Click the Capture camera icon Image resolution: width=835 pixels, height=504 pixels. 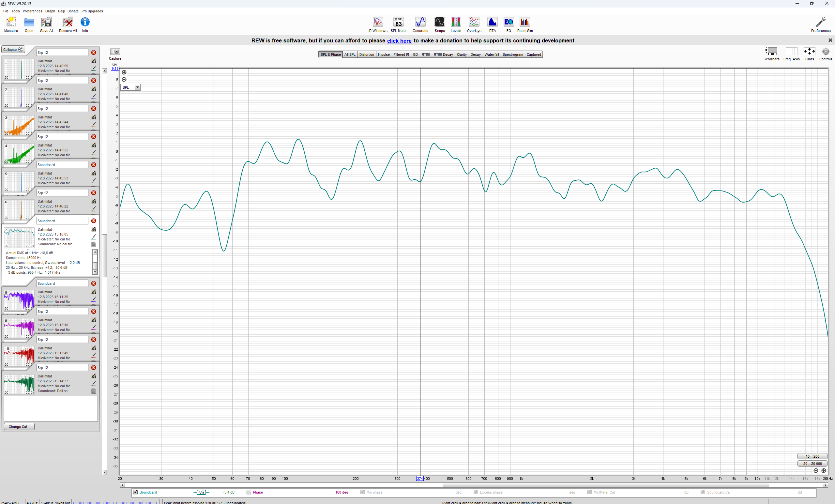coord(115,52)
